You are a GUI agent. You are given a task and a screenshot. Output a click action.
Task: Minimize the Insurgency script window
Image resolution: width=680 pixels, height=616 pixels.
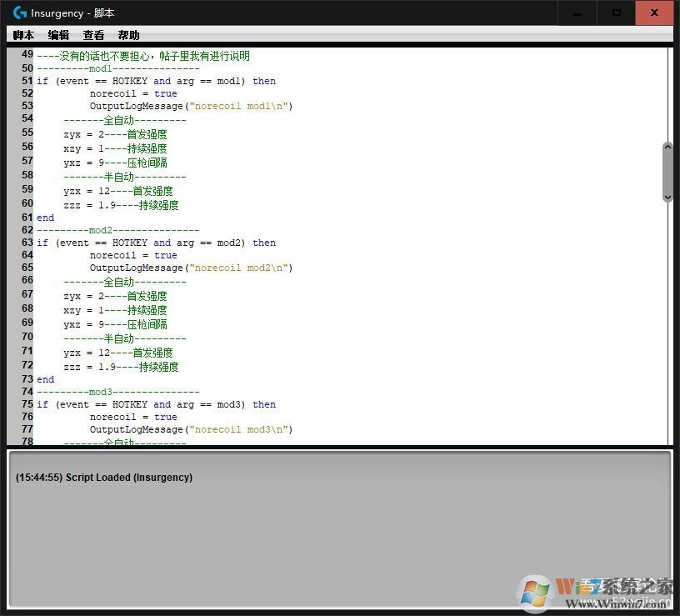point(577,13)
